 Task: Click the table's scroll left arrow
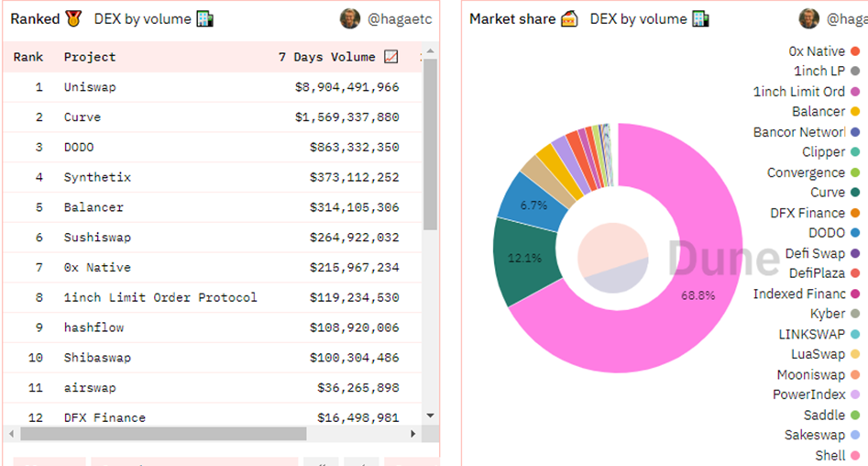click(x=12, y=434)
